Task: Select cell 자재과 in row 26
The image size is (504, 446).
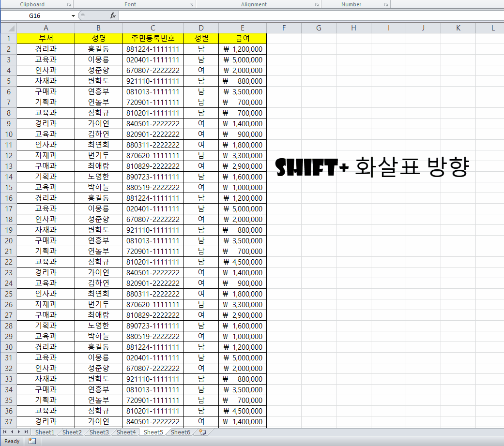Action: [x=46, y=304]
